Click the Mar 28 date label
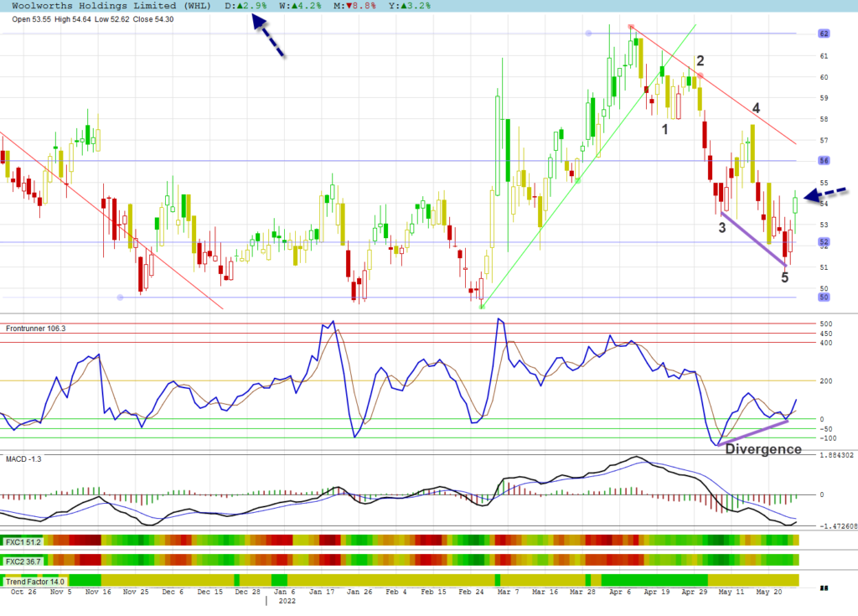Image resolution: width=858 pixels, height=616 pixels. point(582,592)
